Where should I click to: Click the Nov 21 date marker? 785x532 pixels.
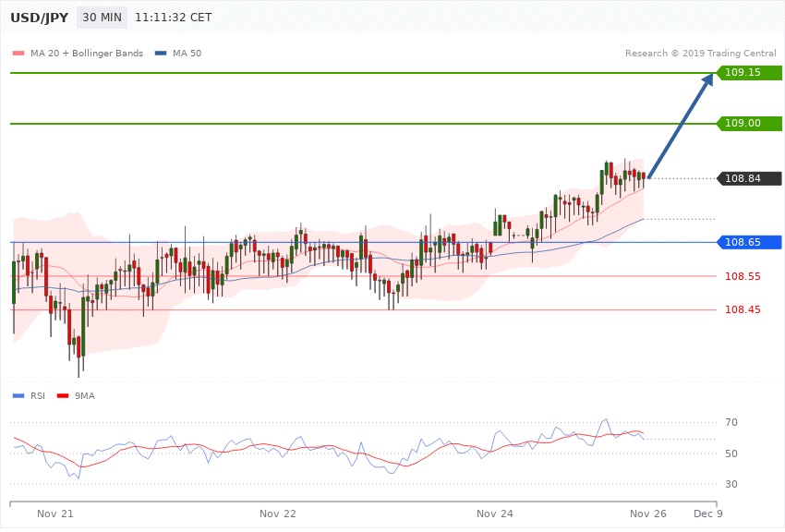(x=55, y=512)
